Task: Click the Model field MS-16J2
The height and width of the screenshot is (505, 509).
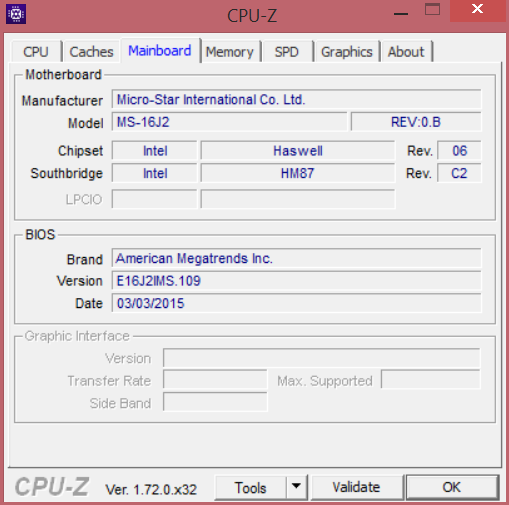Action: [229, 122]
